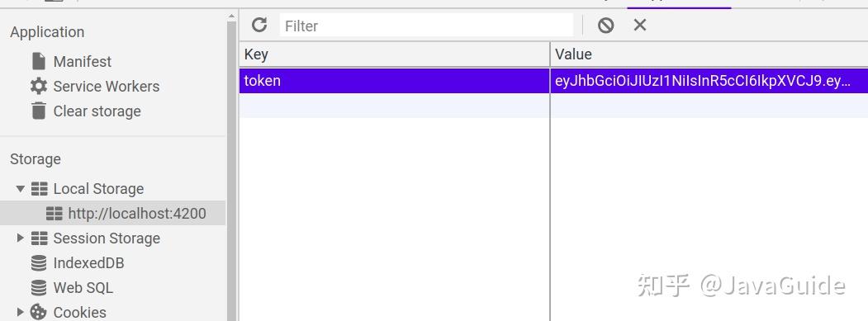This screenshot has width=868, height=321.
Task: Click the Service Workers gear icon
Action: (39, 86)
